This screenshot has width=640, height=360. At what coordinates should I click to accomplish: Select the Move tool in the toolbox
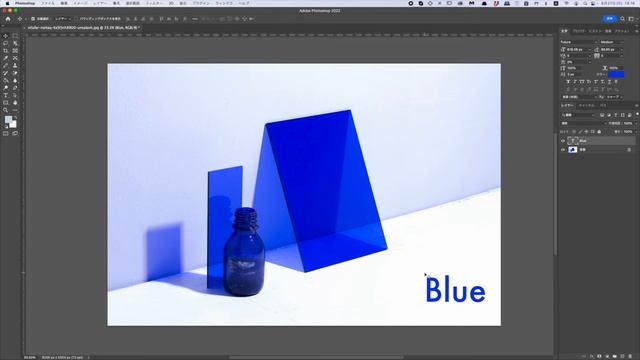pyautogui.click(x=6, y=36)
